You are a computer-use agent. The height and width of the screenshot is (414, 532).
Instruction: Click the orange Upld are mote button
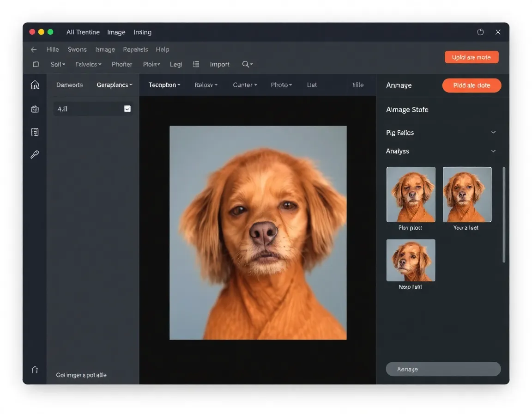point(471,57)
